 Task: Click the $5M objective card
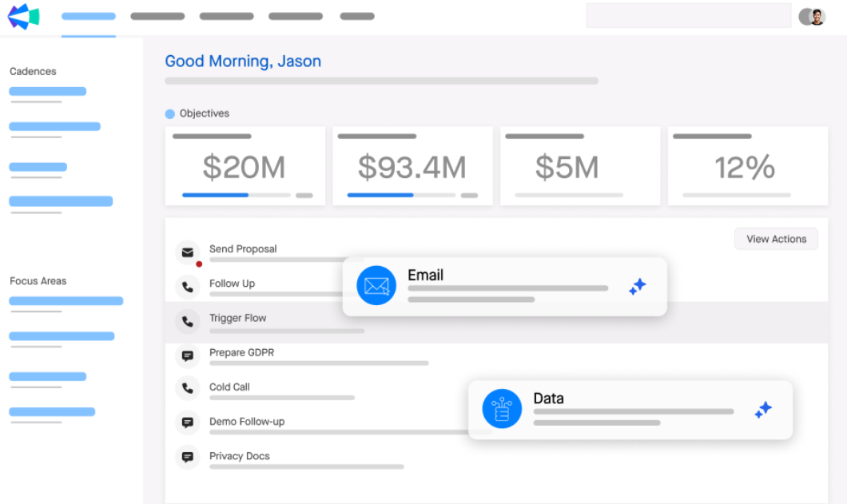tap(580, 166)
